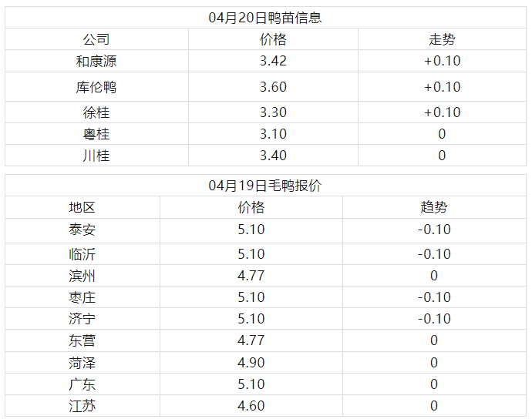Select the 川桂 price 3.40

[x=273, y=156]
